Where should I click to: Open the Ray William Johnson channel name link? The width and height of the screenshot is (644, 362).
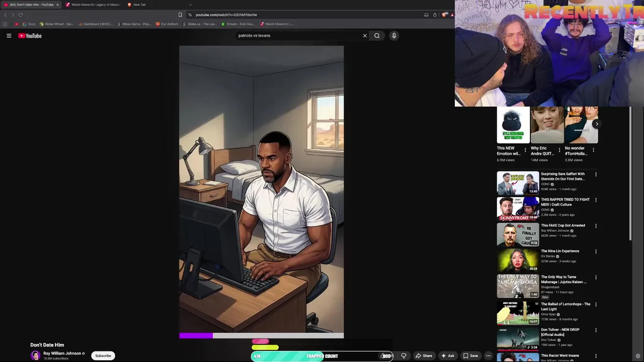(62, 353)
